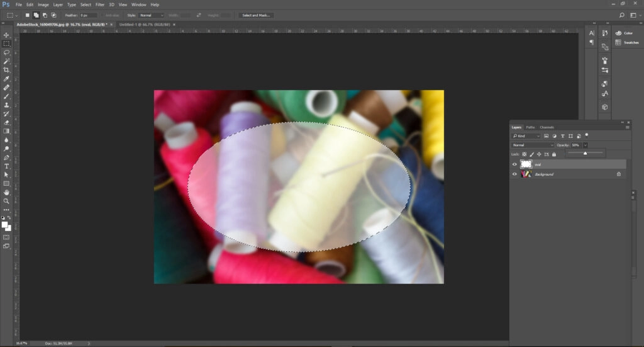Image resolution: width=644 pixels, height=347 pixels.
Task: Select the Path Selection tool
Action: pyautogui.click(x=6, y=174)
